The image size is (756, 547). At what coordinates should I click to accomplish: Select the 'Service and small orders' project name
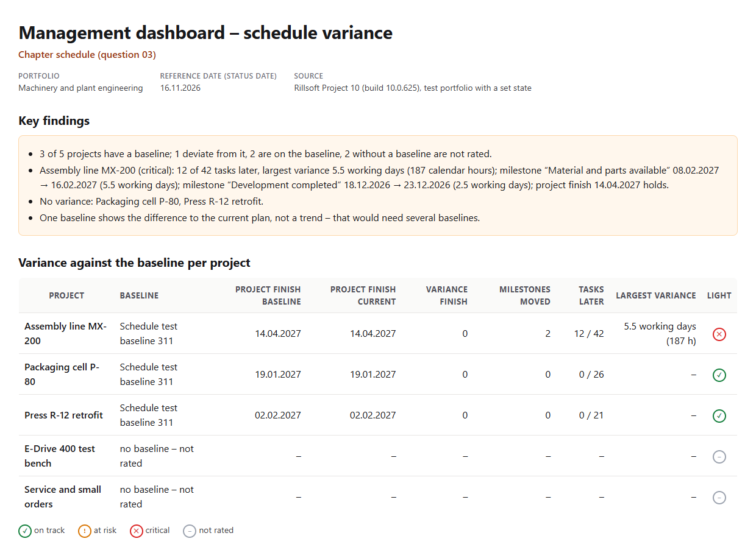point(63,497)
